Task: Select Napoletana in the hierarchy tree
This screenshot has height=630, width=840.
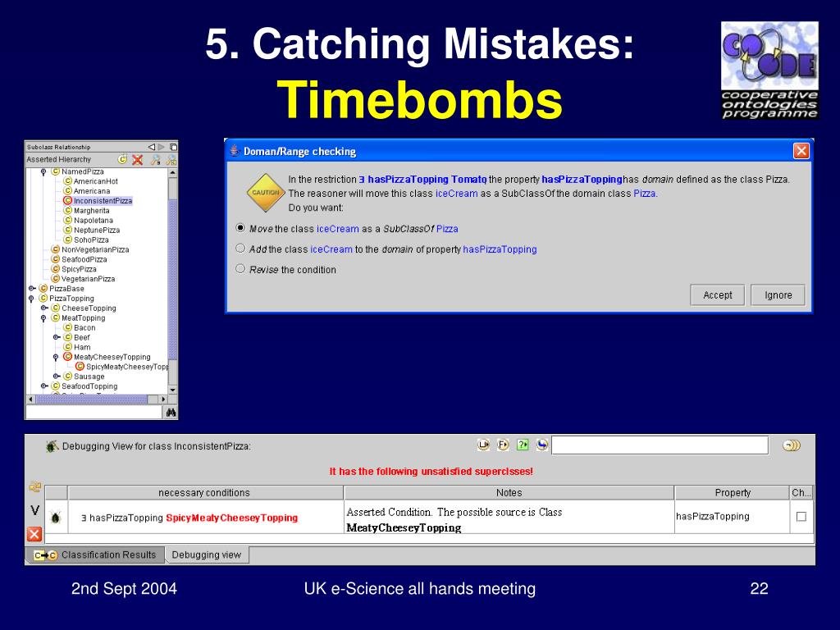Action: [x=94, y=220]
